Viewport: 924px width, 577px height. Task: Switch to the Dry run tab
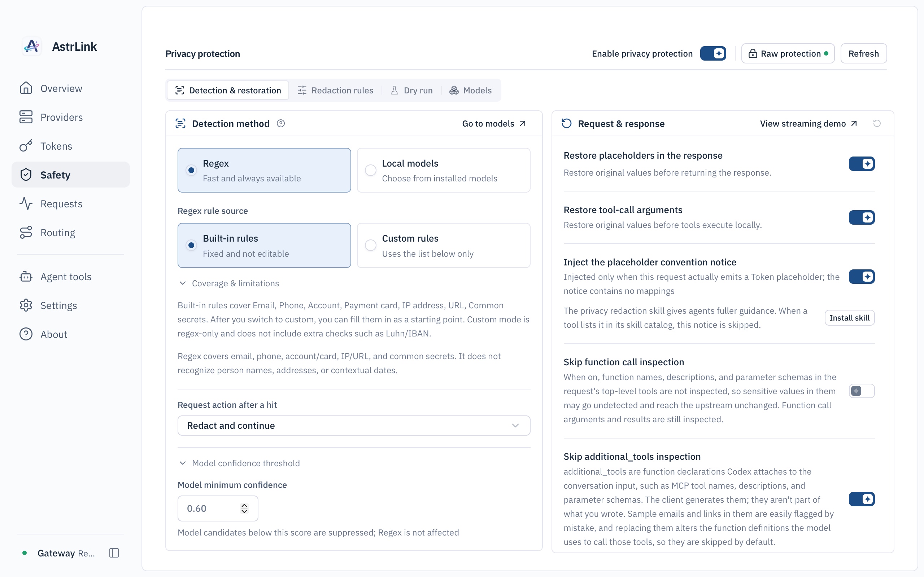pos(411,90)
